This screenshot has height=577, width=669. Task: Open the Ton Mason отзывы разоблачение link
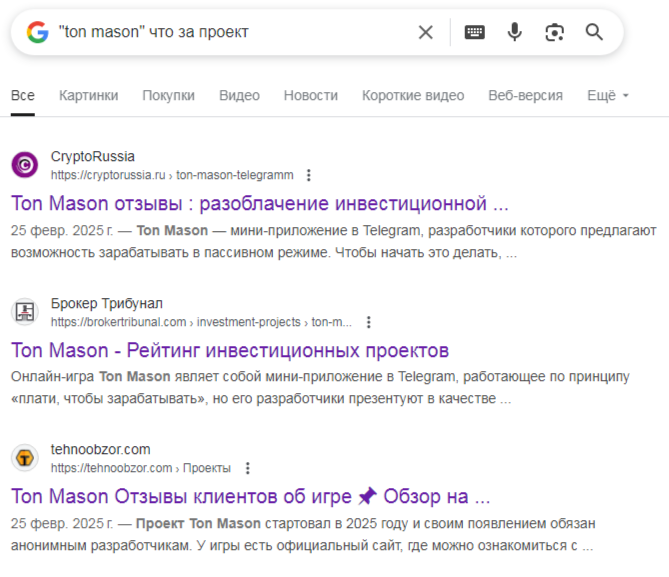(x=260, y=204)
